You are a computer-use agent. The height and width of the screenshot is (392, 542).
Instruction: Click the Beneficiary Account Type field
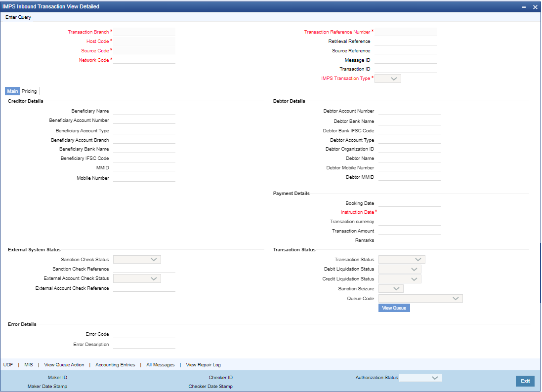[x=144, y=130]
